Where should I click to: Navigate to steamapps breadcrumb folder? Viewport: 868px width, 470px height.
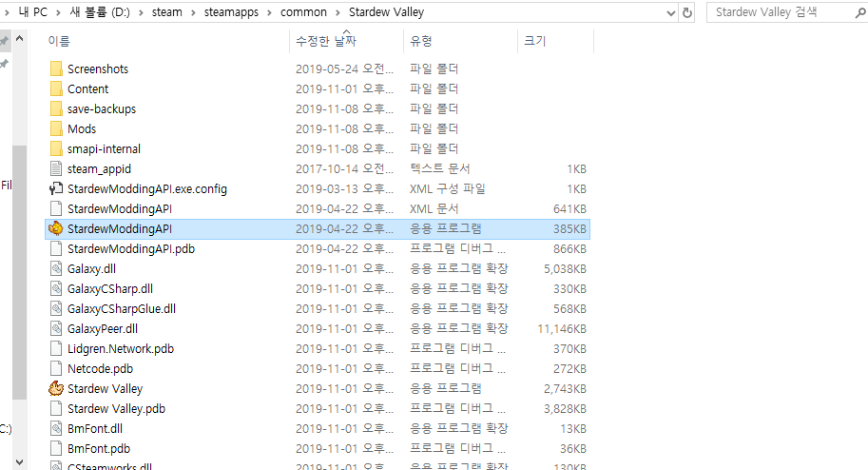tap(231, 12)
